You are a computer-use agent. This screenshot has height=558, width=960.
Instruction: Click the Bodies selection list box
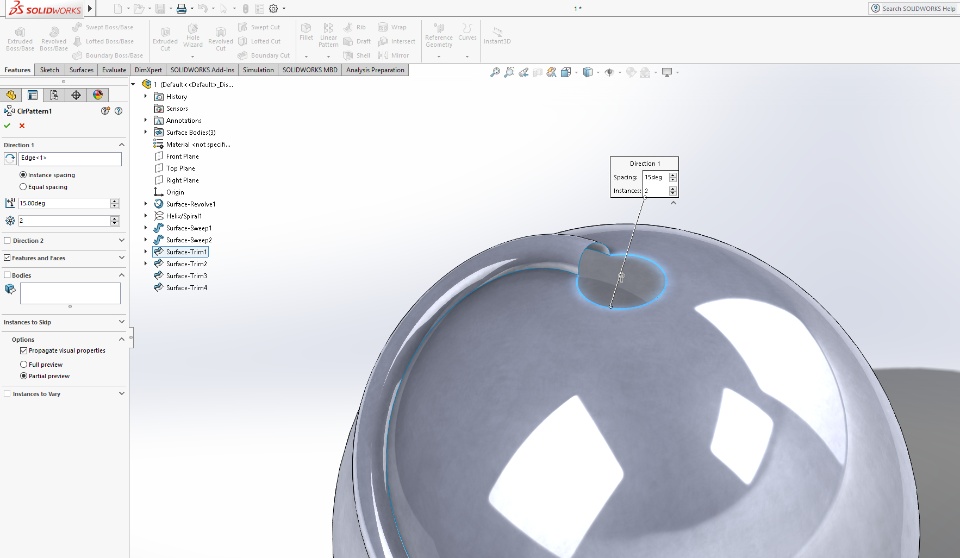[70, 293]
